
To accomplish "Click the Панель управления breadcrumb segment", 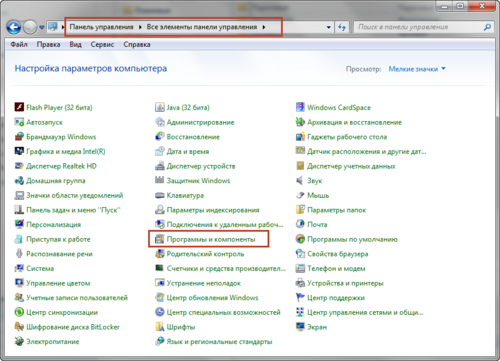I will pos(101,27).
